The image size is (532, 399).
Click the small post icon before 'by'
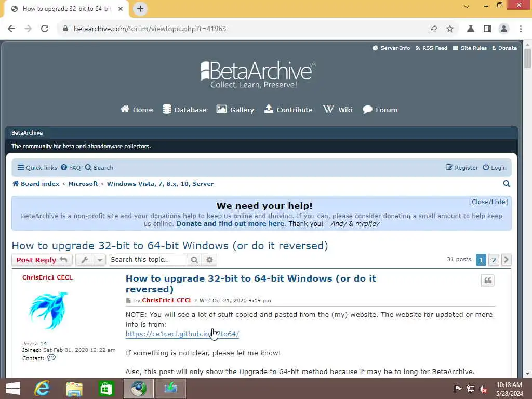(x=128, y=301)
